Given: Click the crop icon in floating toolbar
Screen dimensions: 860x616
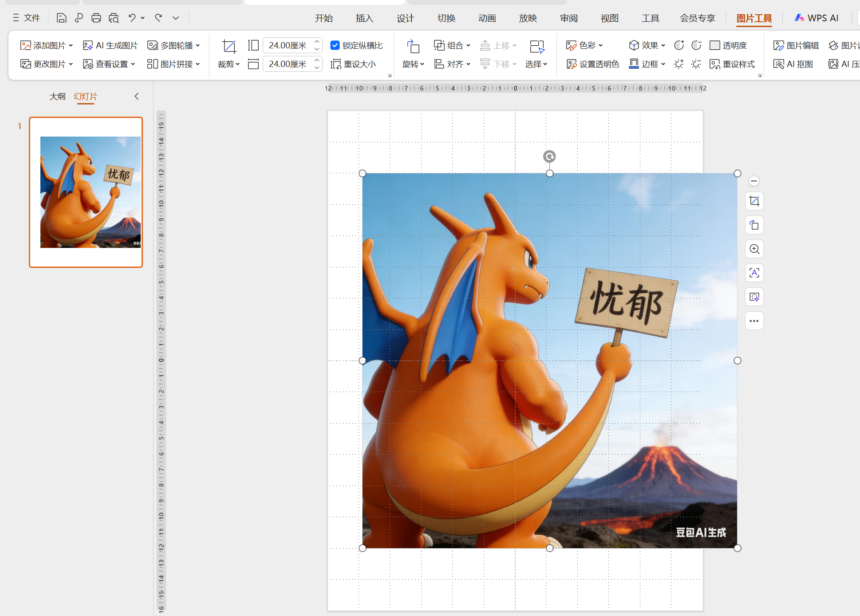Looking at the screenshot, I should click(x=754, y=201).
